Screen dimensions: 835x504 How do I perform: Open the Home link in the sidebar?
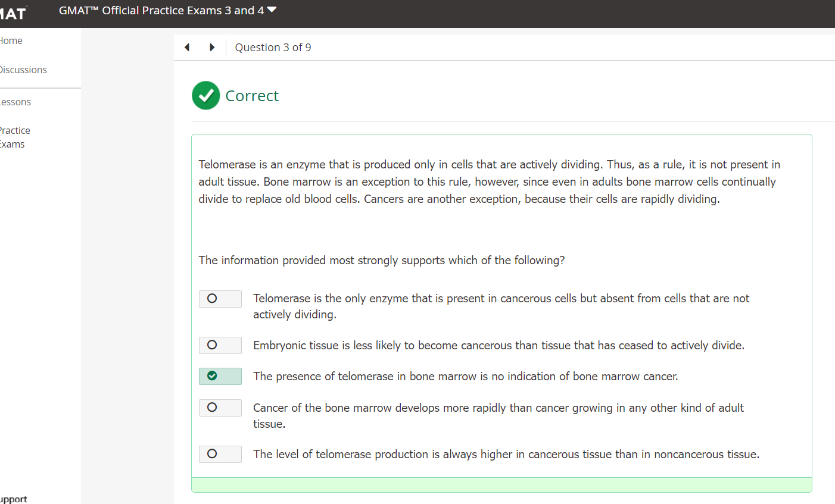(11, 40)
